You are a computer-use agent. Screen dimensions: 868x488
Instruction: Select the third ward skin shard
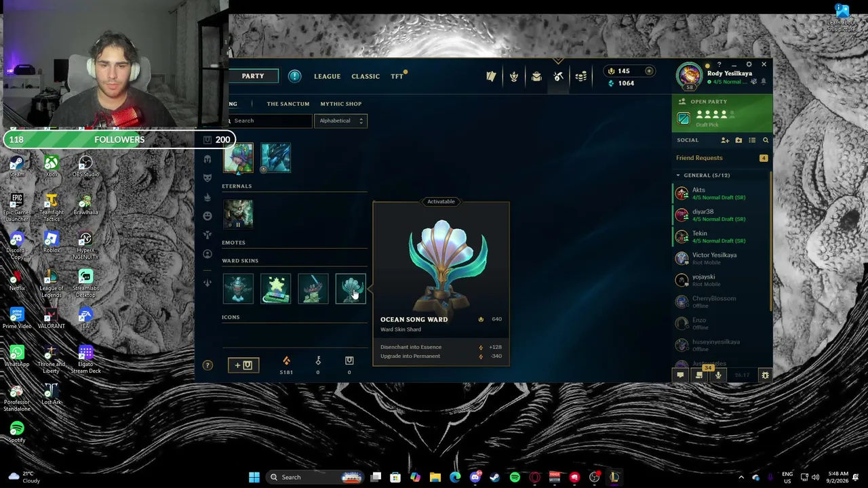313,289
